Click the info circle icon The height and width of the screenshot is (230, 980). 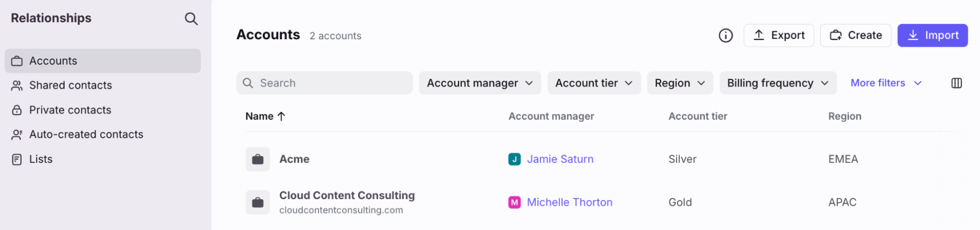coord(726,35)
